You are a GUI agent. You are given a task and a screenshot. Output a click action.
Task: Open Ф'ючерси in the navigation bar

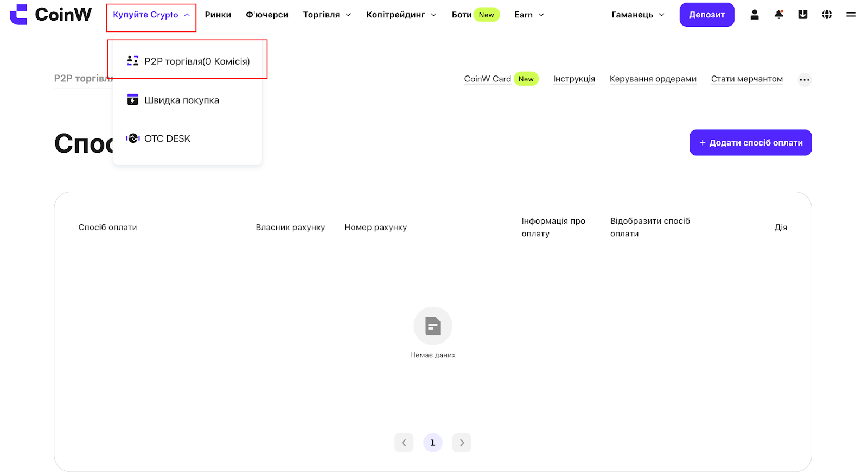pos(267,15)
